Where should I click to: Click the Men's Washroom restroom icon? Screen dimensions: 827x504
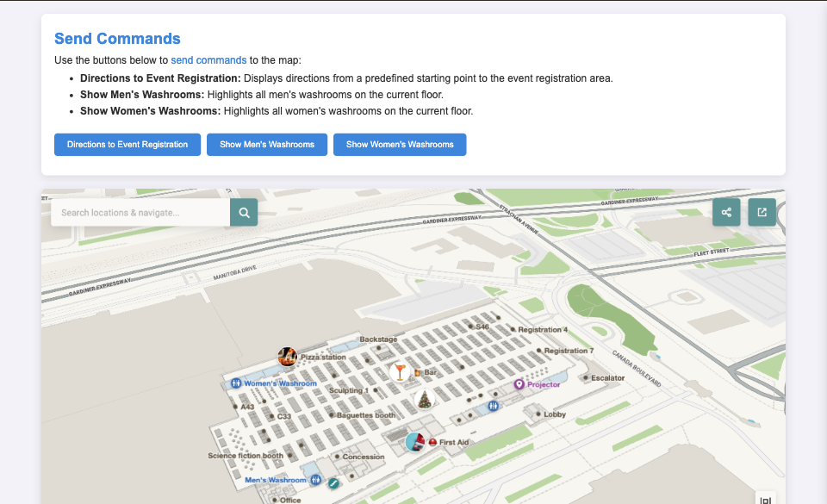point(316,480)
